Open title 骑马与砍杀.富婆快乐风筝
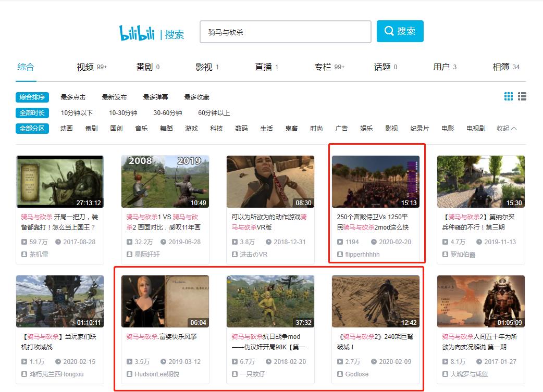Image resolution: width=543 pixels, height=392 pixels. (162, 337)
